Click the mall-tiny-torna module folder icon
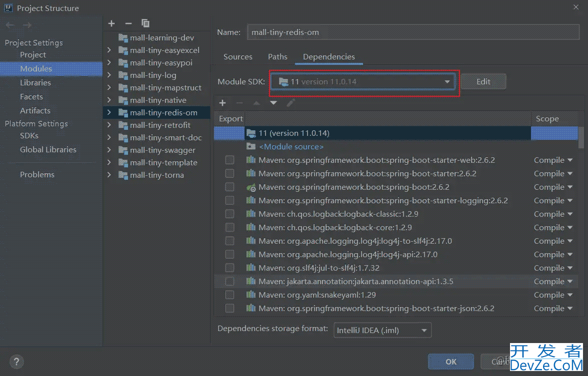Screen dimensions: 588x376 click(123, 175)
